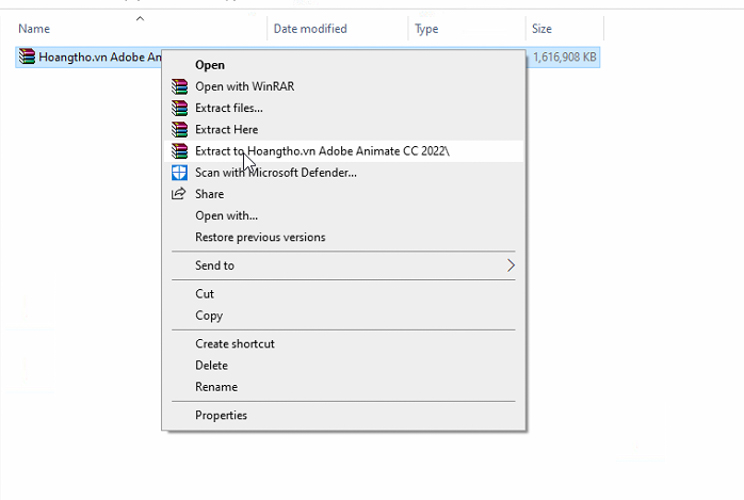
Task: Open Properties of the archive
Action: (343, 416)
